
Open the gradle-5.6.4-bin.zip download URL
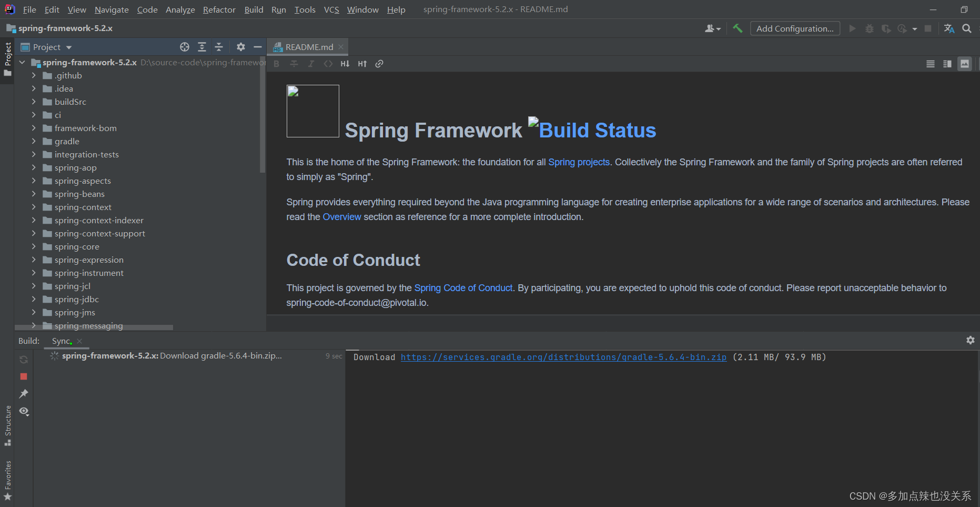pos(563,357)
